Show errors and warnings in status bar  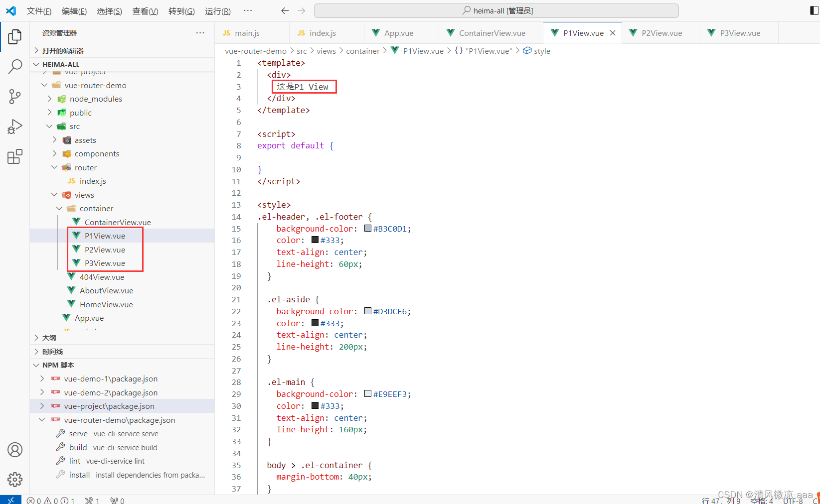point(50,500)
